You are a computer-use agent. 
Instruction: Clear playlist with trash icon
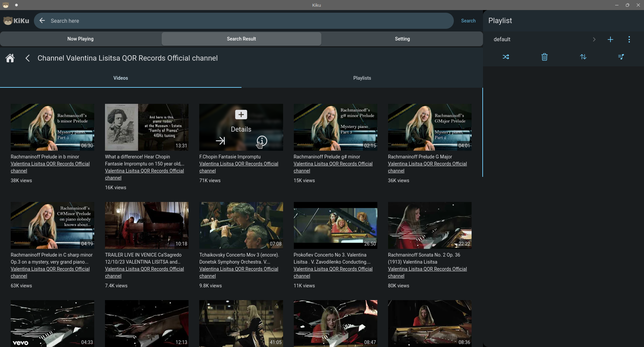pyautogui.click(x=544, y=57)
